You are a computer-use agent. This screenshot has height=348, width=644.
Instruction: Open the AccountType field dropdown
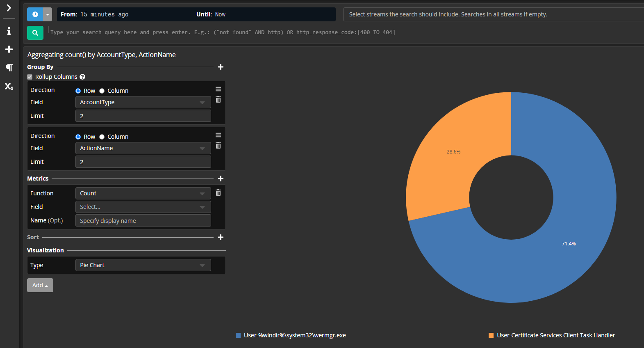(x=143, y=102)
